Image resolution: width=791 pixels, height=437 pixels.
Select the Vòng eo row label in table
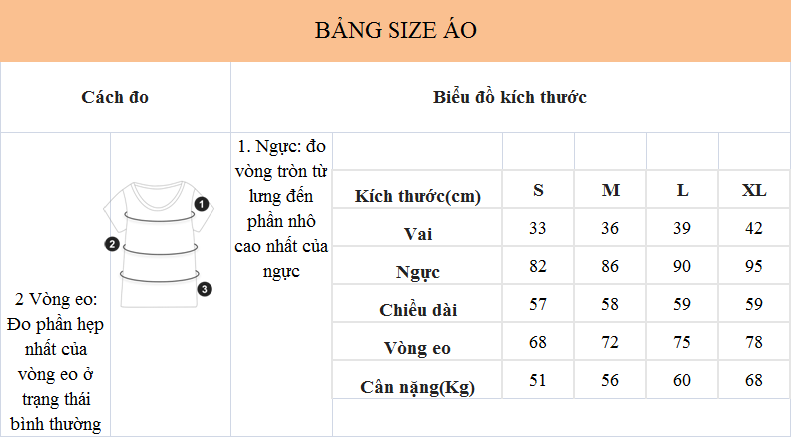click(418, 348)
